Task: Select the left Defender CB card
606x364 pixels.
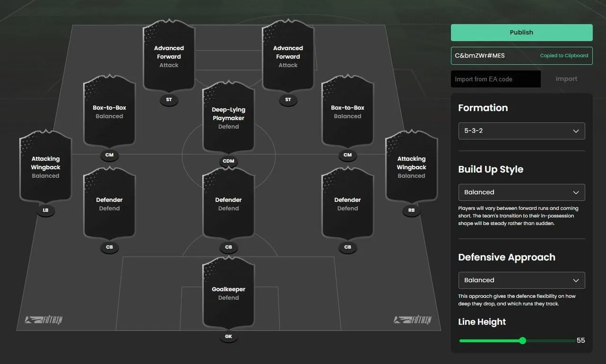Action: tap(109, 204)
